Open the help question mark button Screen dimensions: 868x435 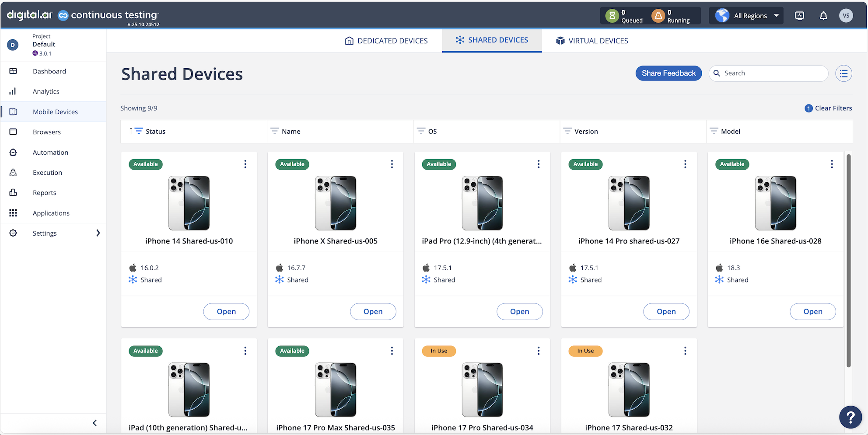(850, 417)
